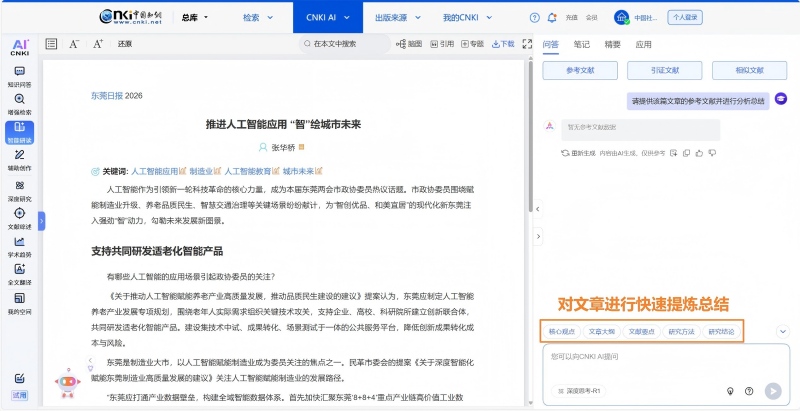800x411 pixels.
Task: Toggle 深度思考-R1 mode
Action: point(578,391)
